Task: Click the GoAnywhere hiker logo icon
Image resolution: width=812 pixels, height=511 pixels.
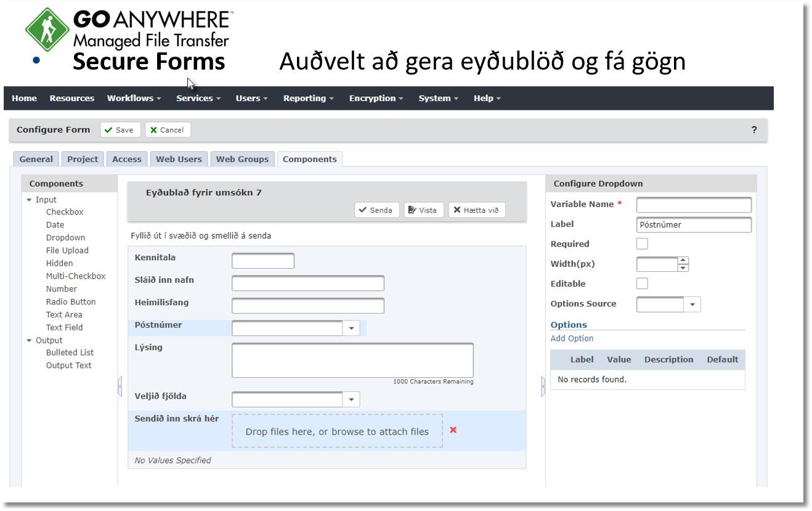Action: click(x=47, y=29)
